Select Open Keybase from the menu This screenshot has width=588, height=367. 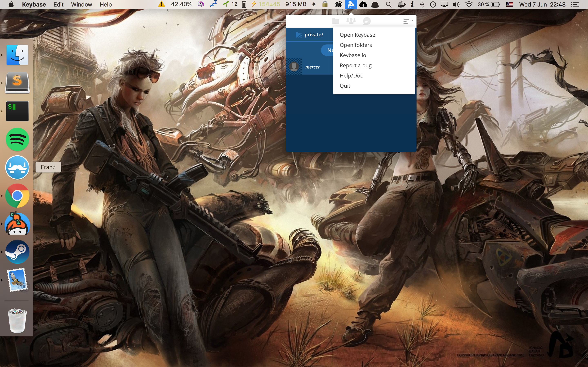pyautogui.click(x=357, y=35)
